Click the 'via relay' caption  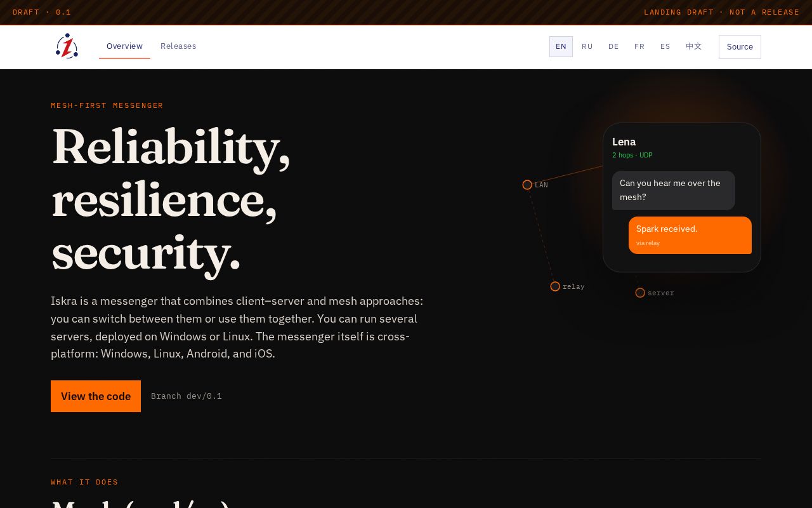pos(648,243)
